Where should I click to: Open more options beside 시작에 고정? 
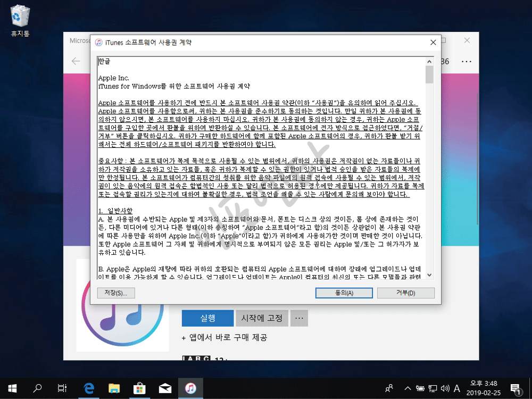pyautogui.click(x=299, y=318)
